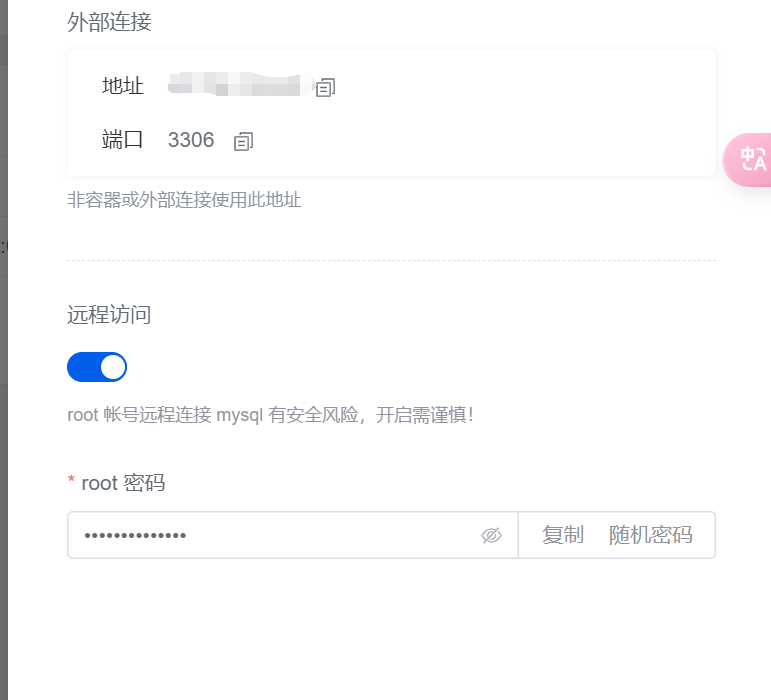Image resolution: width=771 pixels, height=700 pixels.
Task: Disable the 远程访问 remote access switch
Action: [97, 367]
